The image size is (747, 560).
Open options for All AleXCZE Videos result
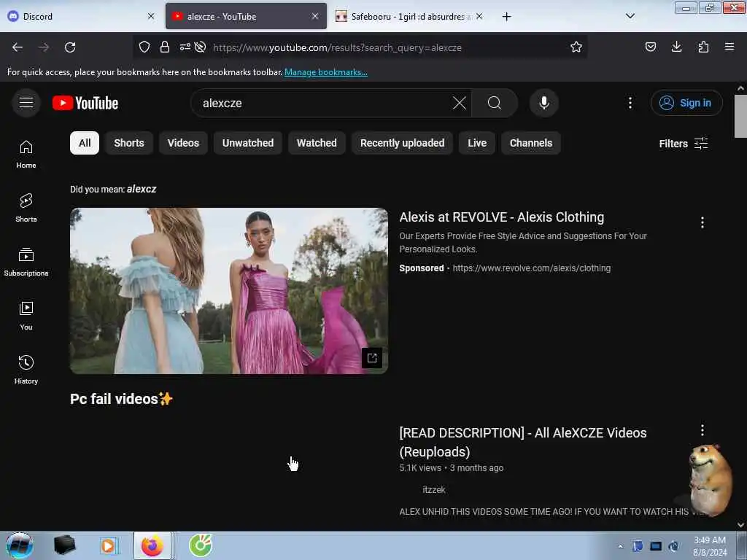click(x=703, y=430)
